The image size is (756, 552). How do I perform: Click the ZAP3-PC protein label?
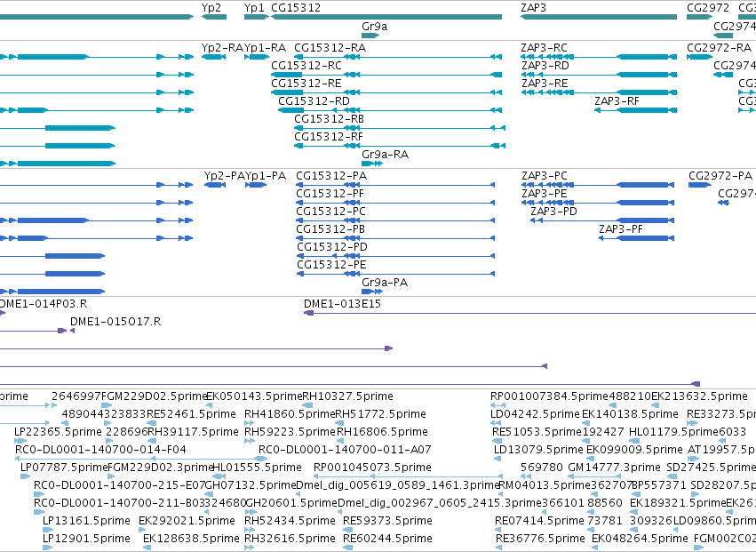(x=545, y=176)
